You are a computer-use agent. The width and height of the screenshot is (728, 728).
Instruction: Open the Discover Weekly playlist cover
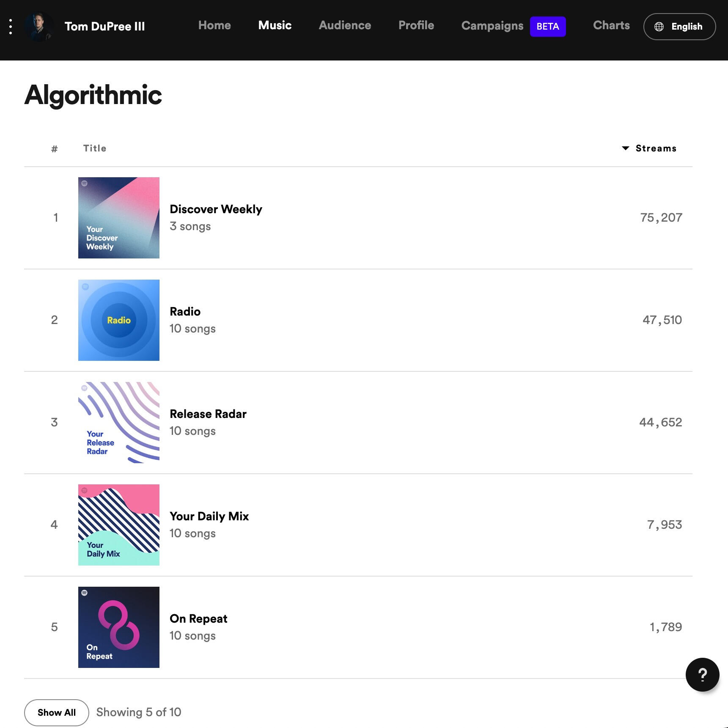(119, 218)
